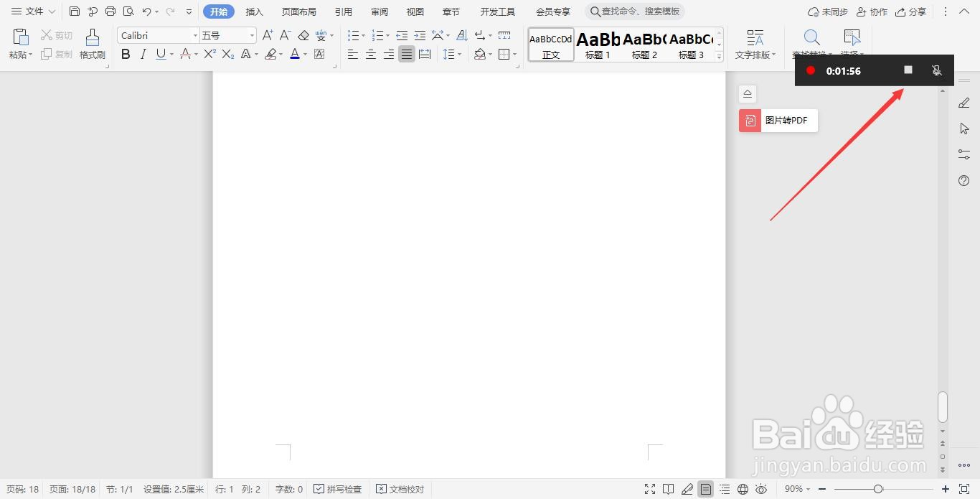Switch to reading mode book icon
Screen dimensions: 980x499
point(668,489)
